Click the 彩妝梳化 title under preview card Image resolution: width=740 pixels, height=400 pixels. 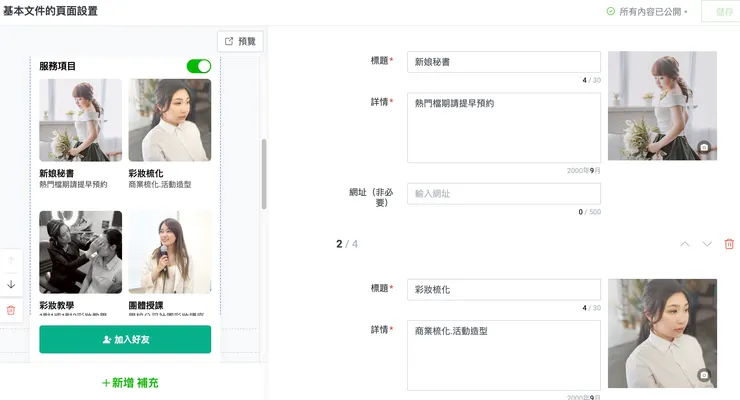(x=146, y=173)
